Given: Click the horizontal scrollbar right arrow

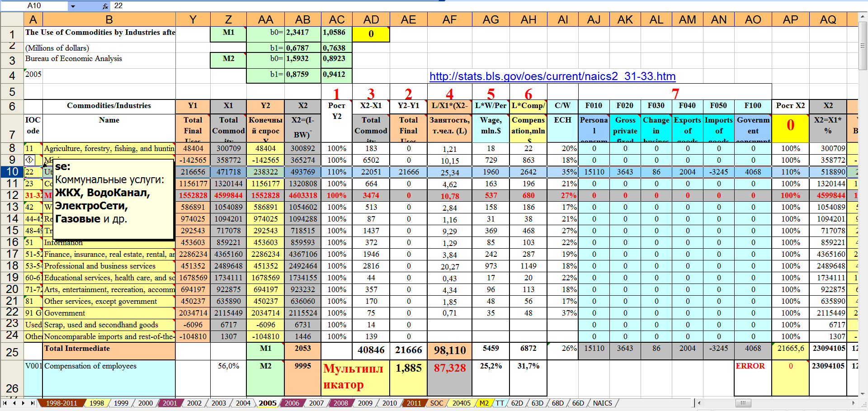Looking at the screenshot, I should coord(854,403).
